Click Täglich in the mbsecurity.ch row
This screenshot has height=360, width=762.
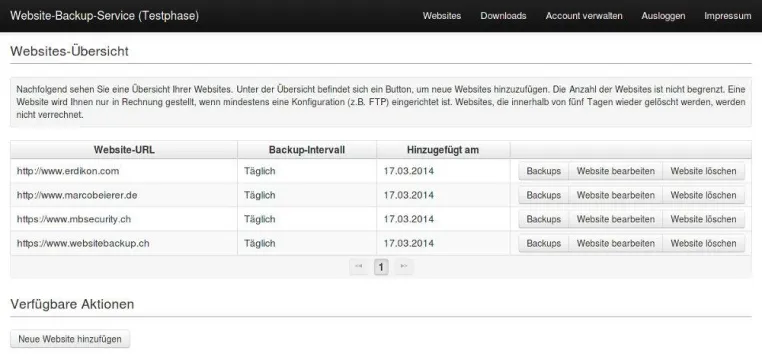point(260,219)
